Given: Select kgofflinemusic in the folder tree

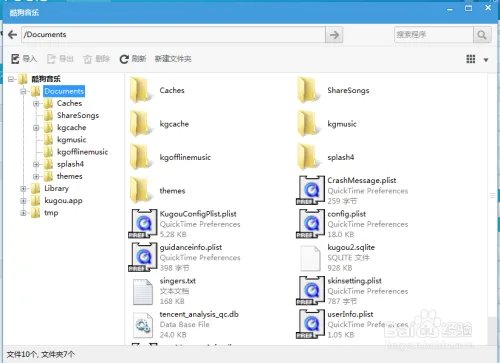Looking at the screenshot, I should pyautogui.click(x=82, y=152).
